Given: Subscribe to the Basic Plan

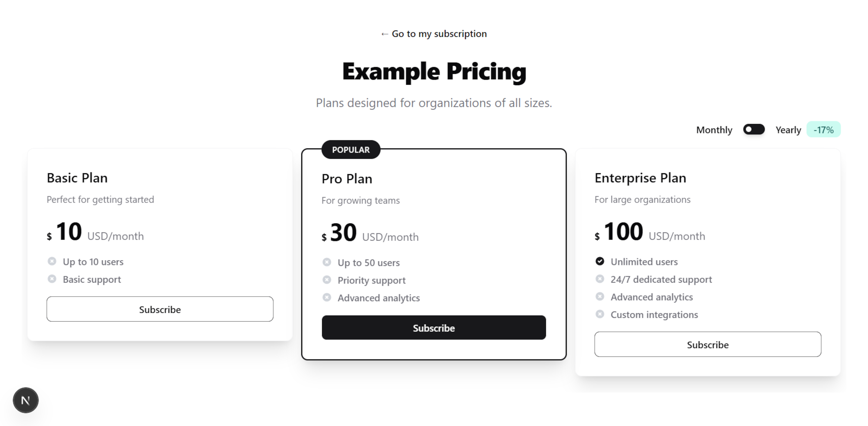Looking at the screenshot, I should [160, 309].
